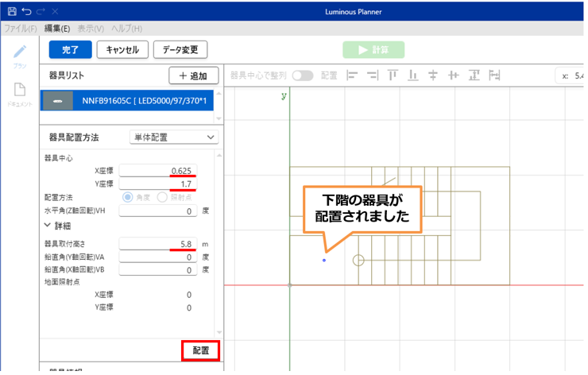
Task: Click the 器具取付高さ input field
Action: (x=158, y=243)
